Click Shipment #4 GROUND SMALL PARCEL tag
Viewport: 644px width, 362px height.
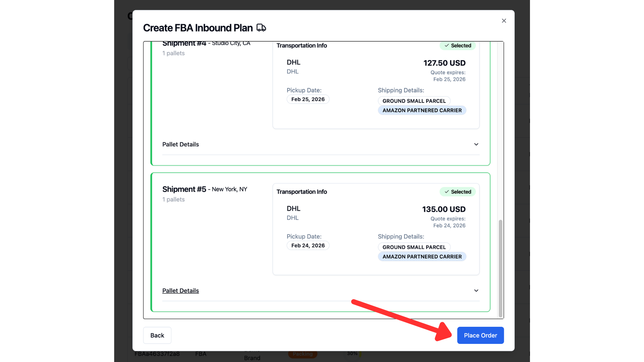click(x=414, y=101)
